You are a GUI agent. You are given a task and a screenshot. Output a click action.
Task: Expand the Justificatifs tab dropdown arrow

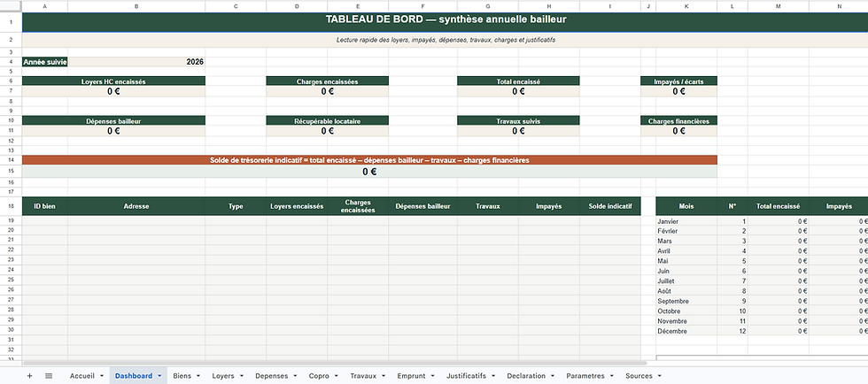tap(492, 376)
